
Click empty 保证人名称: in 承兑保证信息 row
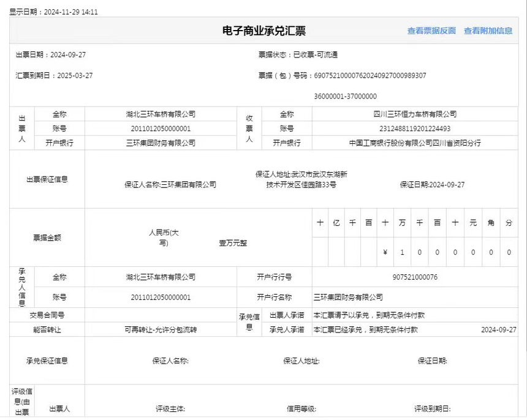170,361
